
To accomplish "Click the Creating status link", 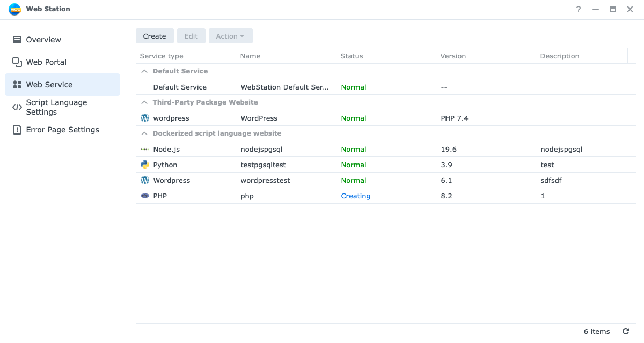I will point(356,196).
